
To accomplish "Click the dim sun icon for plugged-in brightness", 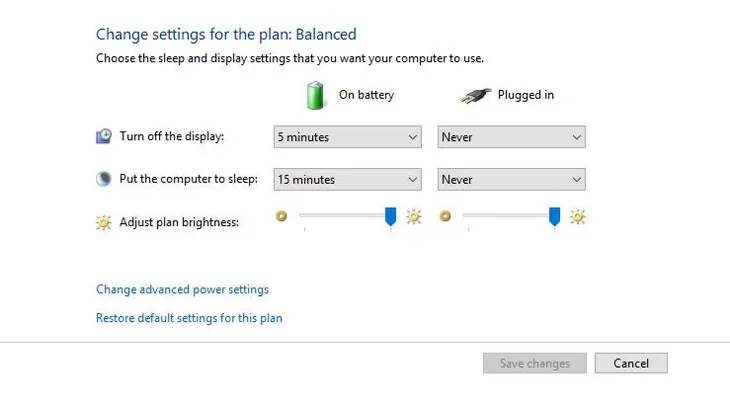I will pyautogui.click(x=445, y=216).
